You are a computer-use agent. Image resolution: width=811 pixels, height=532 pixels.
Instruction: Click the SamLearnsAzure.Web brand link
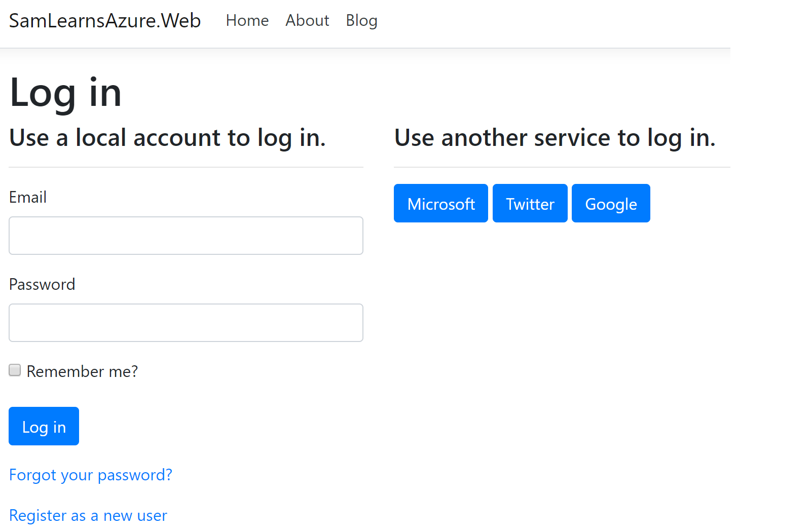pyautogui.click(x=105, y=21)
